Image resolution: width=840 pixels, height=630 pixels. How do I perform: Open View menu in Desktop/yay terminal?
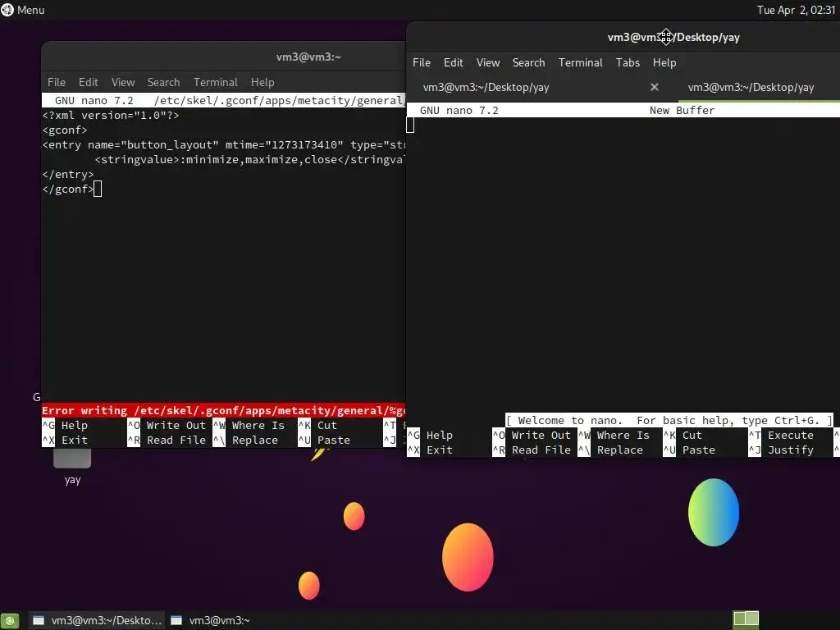(x=488, y=62)
